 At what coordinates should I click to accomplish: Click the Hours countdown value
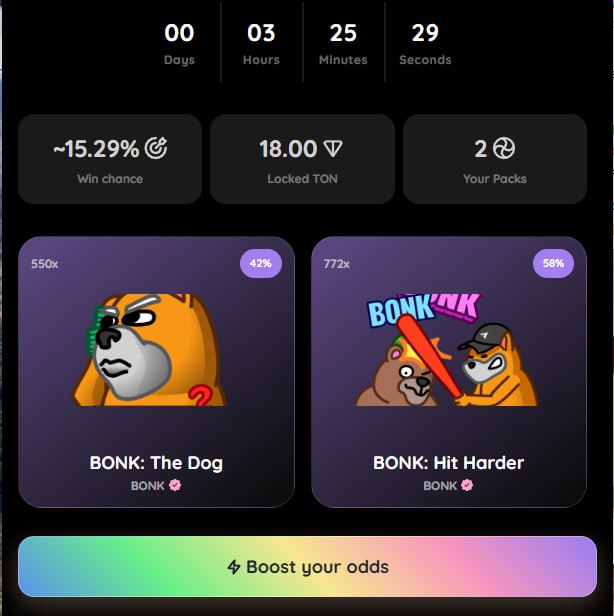(x=261, y=33)
